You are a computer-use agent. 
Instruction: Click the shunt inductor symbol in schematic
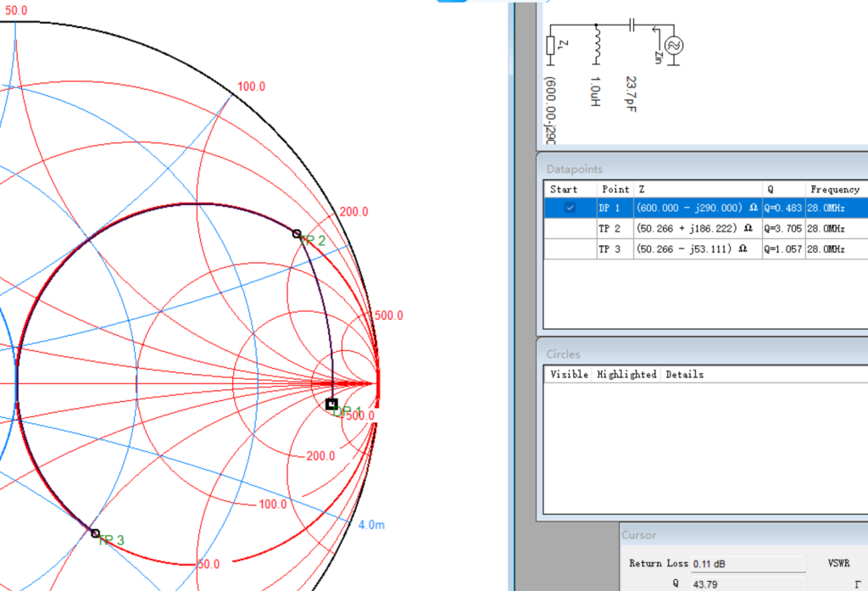[x=596, y=45]
